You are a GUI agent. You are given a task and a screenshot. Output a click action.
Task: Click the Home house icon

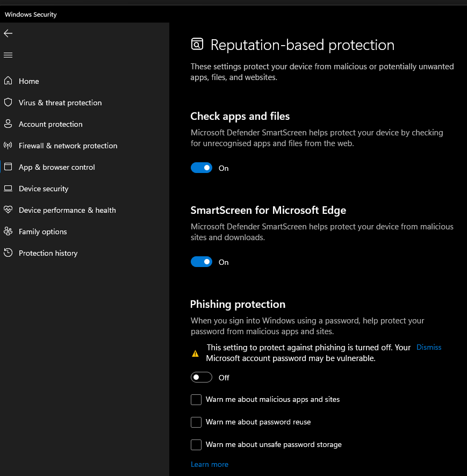(8, 81)
